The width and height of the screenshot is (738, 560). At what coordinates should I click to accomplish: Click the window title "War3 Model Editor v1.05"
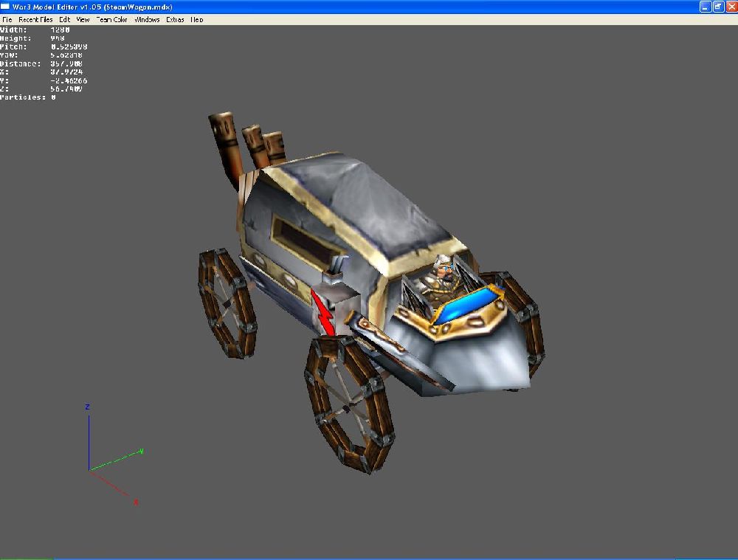tap(57, 7)
